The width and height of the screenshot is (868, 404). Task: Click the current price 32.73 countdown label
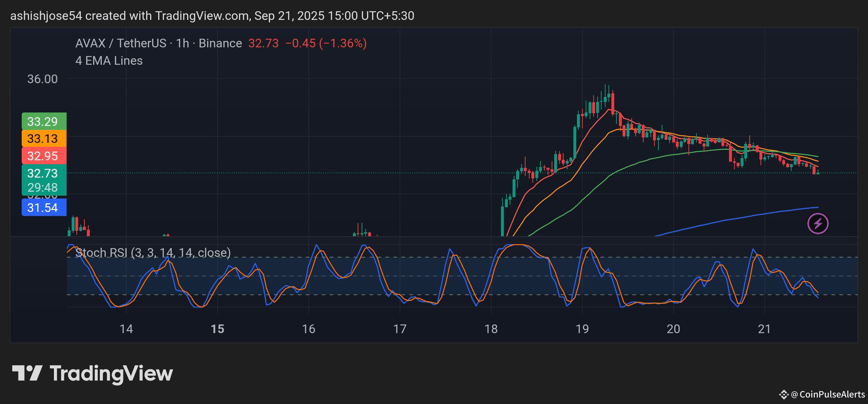[x=44, y=180]
